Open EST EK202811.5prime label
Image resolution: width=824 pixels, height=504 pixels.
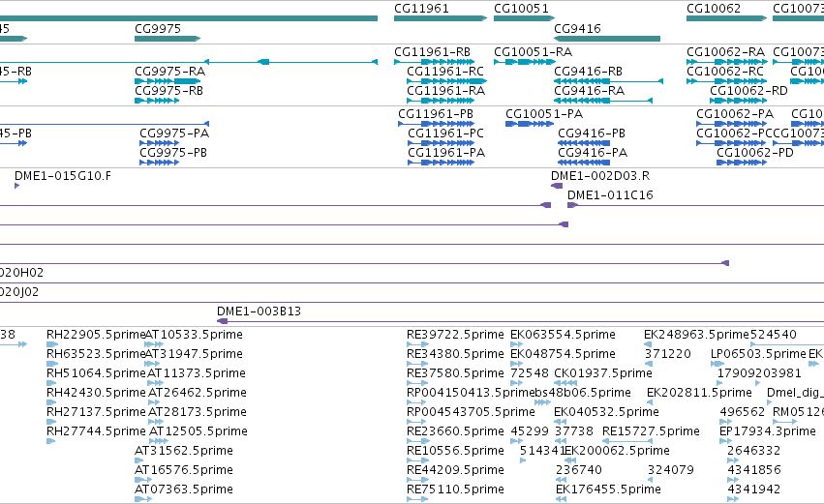[x=699, y=393]
